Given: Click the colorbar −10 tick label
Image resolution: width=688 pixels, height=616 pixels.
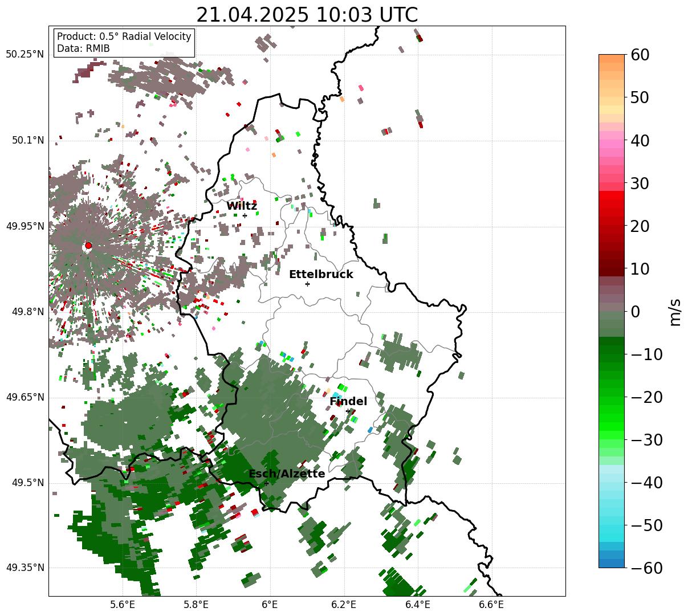Looking at the screenshot, I should [x=646, y=354].
